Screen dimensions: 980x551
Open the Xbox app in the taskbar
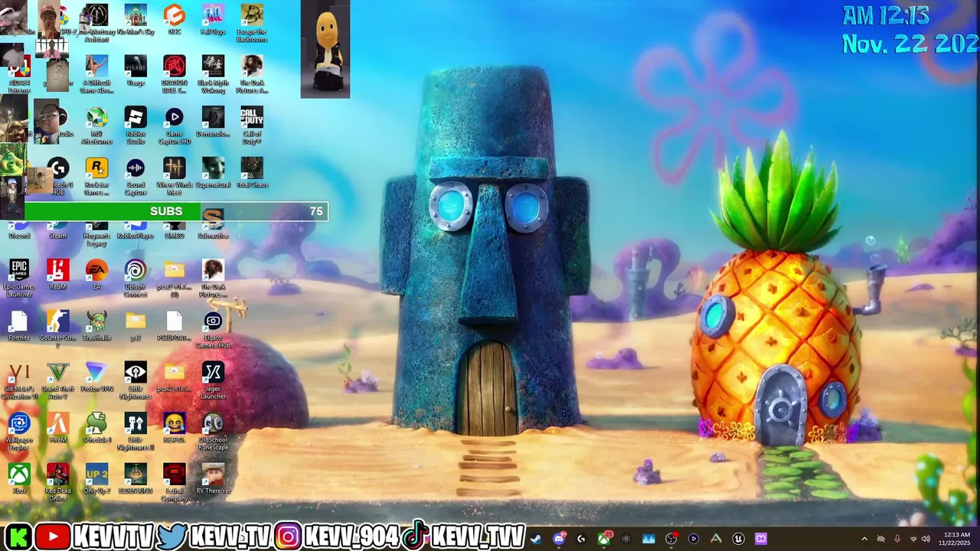pos(604,539)
